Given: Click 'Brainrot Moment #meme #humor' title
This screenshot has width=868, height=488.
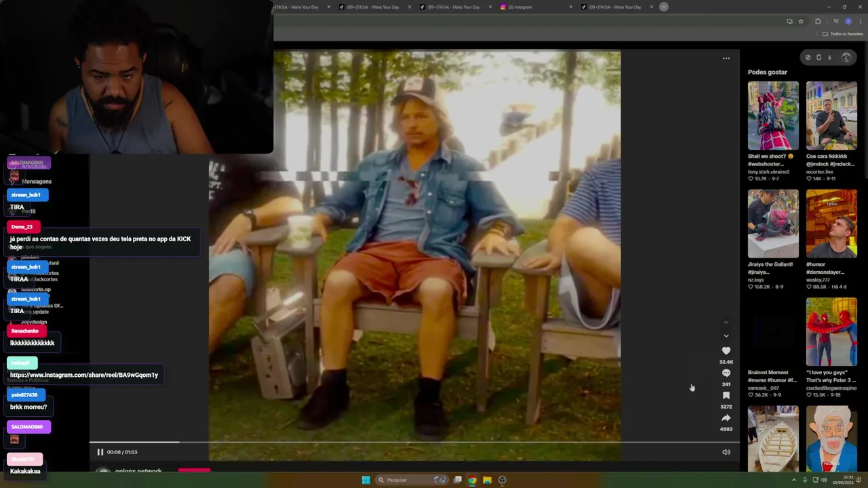Looking at the screenshot, I should (772, 376).
